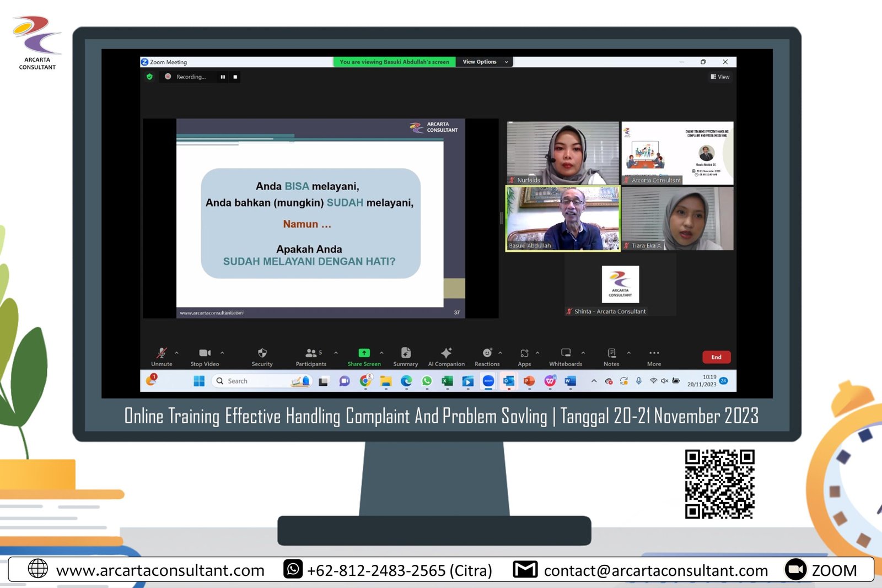Pause the meeting recording
Image resolution: width=882 pixels, height=588 pixels.
click(223, 77)
